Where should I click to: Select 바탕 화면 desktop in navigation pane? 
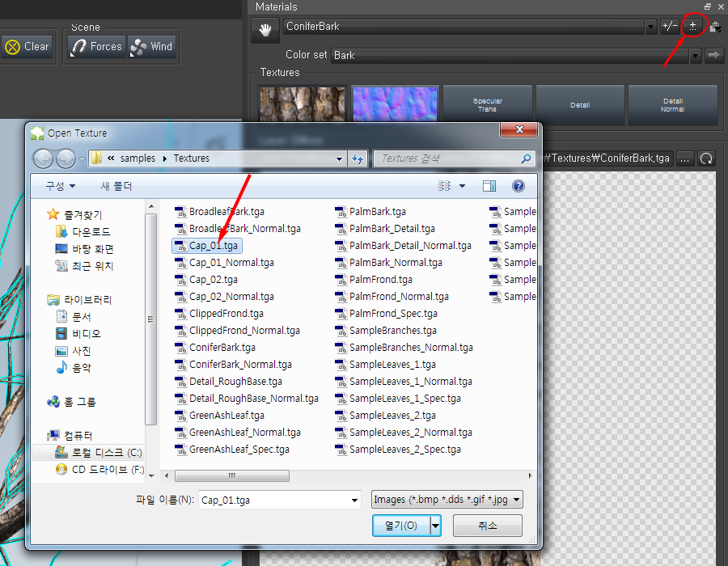point(84,249)
